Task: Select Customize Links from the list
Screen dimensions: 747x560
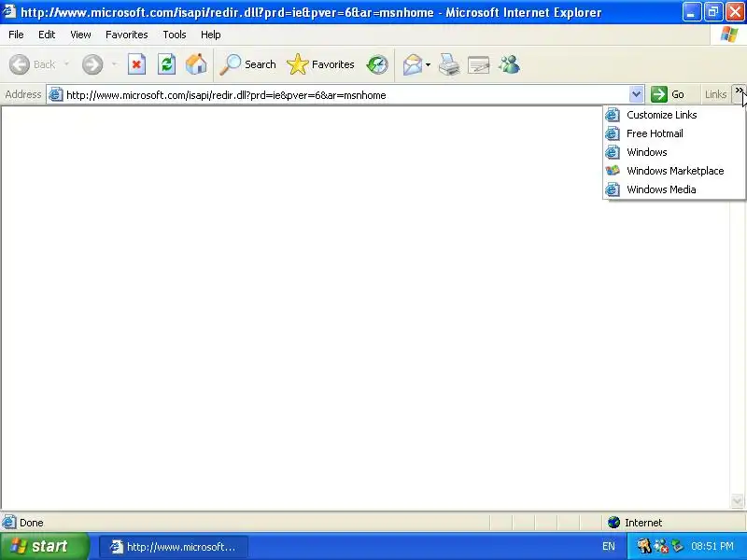Action: [674, 115]
